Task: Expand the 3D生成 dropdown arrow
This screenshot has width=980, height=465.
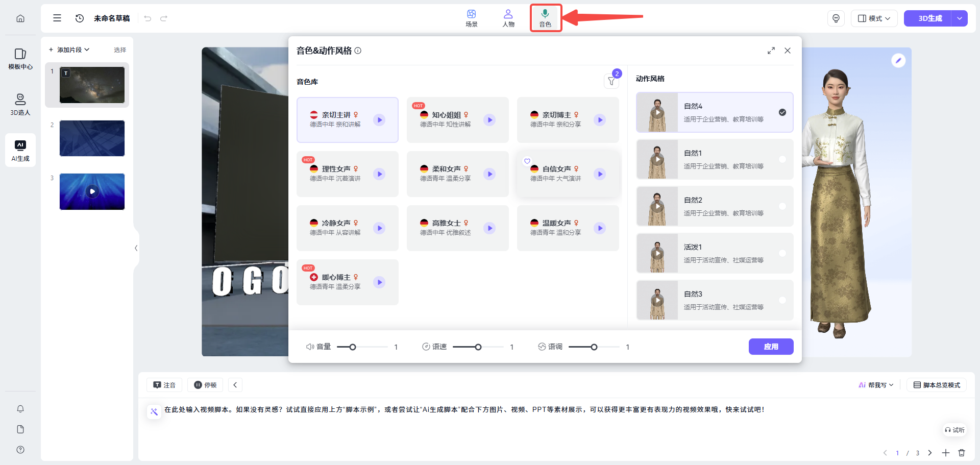Action: click(x=960, y=18)
